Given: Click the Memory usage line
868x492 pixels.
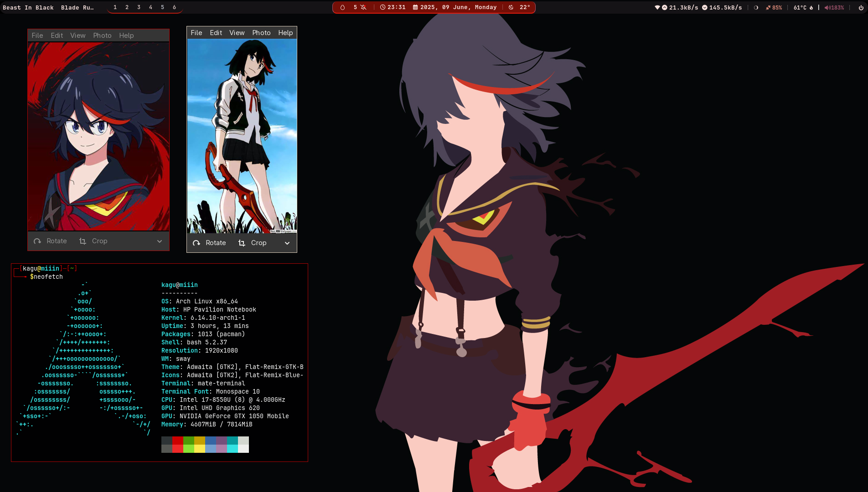Looking at the screenshot, I should tap(207, 424).
